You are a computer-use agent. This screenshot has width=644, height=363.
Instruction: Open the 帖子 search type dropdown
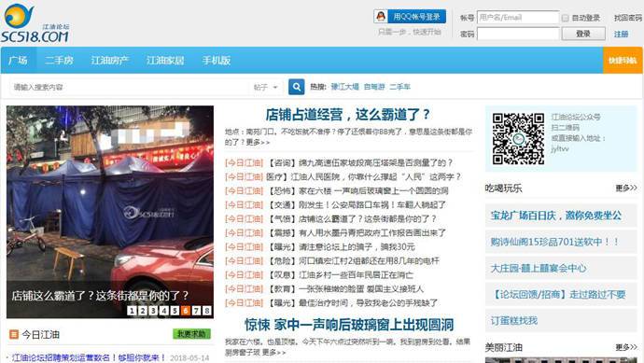(266, 87)
